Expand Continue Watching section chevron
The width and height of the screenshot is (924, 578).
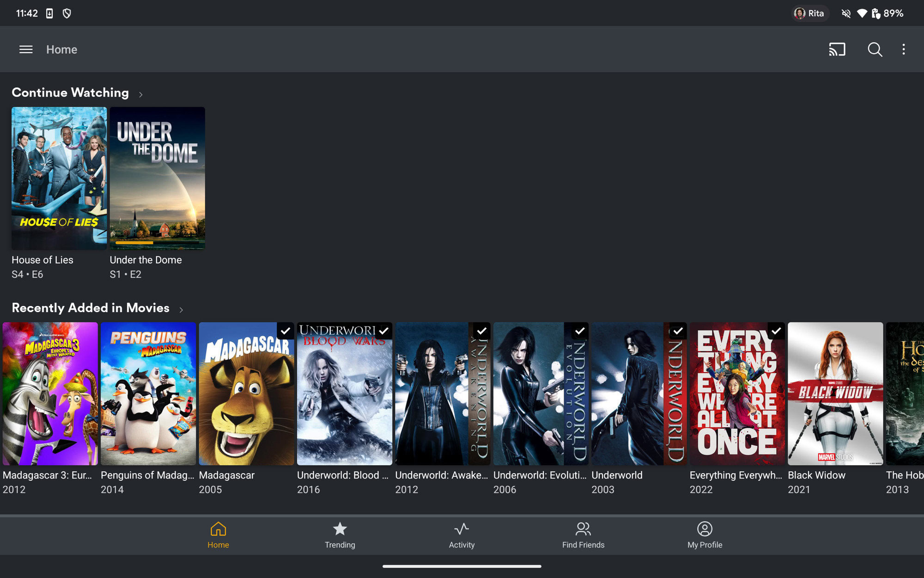[141, 94]
